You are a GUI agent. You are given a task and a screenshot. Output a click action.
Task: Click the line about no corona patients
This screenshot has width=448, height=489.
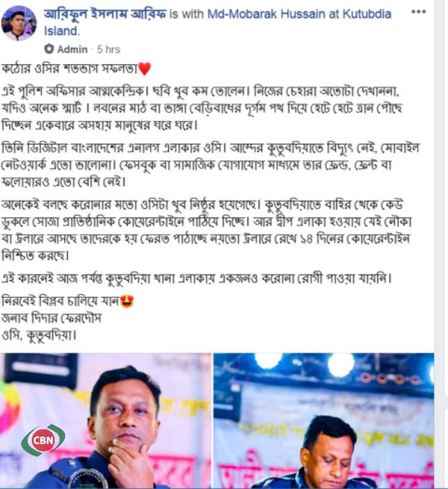coord(196,278)
